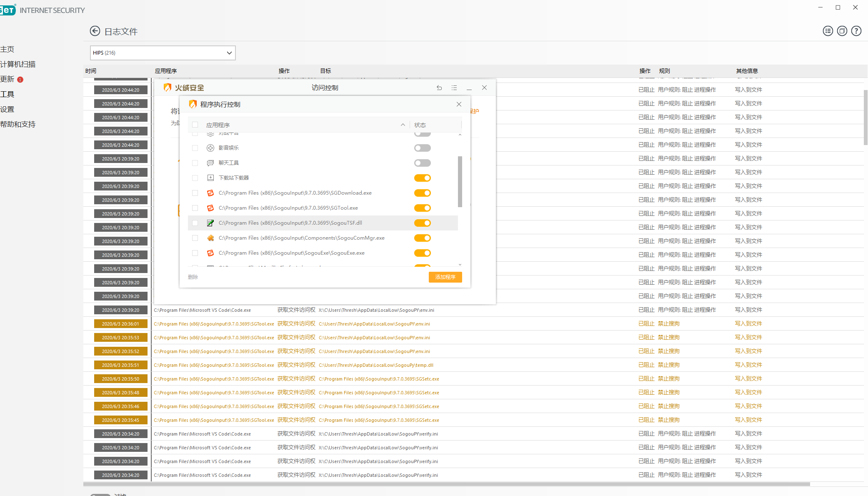Viewport: 868px width, 496px height.
Task: Click the 影音娱乐 category icon
Action: point(210,148)
